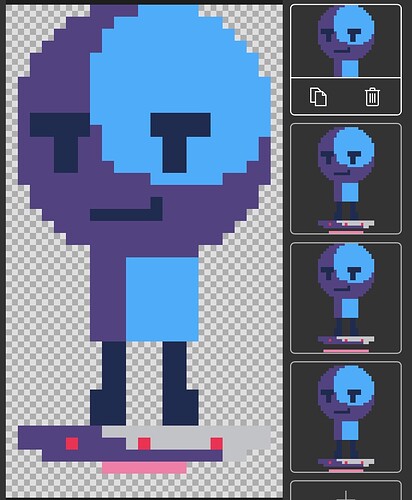
Task: Click the dark mouth line on the canvas
Action: tap(126, 209)
